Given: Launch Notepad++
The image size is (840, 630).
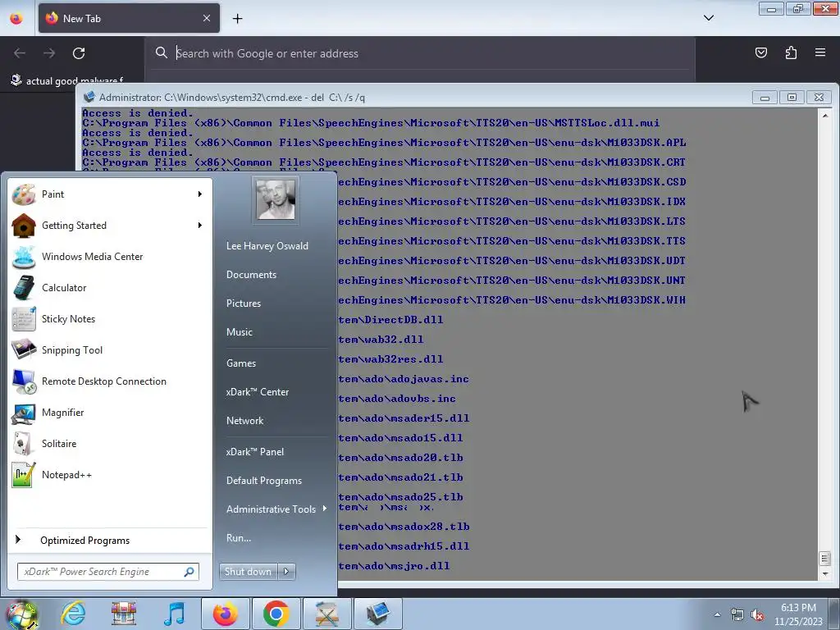Looking at the screenshot, I should (x=110, y=474).
